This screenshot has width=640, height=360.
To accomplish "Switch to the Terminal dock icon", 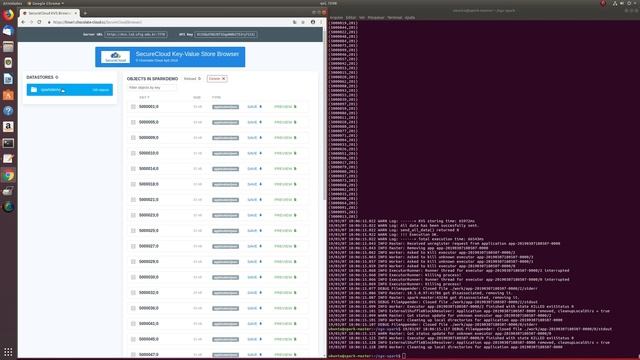I will pos(8,143).
